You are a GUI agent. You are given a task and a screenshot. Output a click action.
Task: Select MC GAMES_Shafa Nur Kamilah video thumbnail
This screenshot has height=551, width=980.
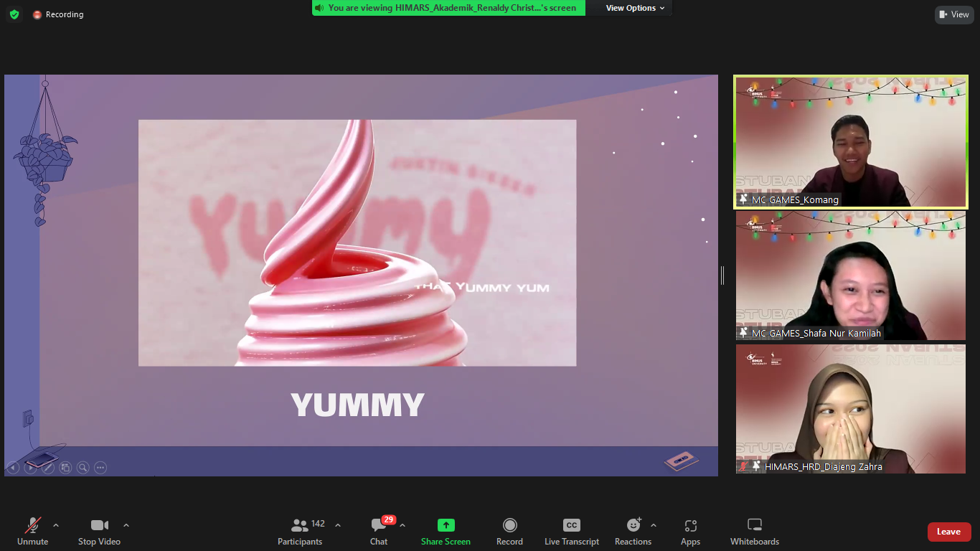[851, 275]
